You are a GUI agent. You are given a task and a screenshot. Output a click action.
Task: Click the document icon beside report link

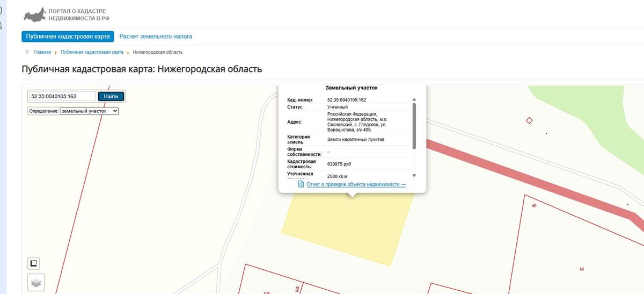(301, 184)
